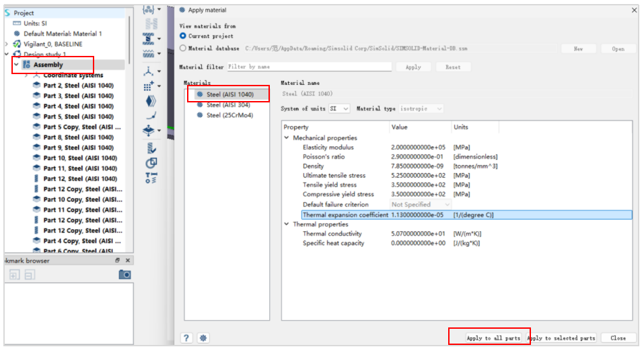Click the Material name field
The height and width of the screenshot is (351, 644).
pyautogui.click(x=456, y=94)
